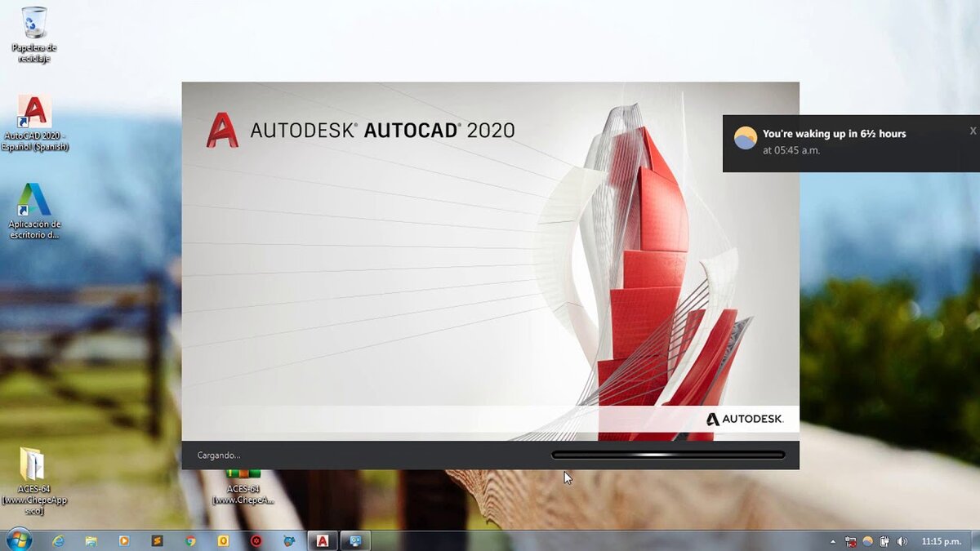Click the Show desktop strip beside clock
Screen dimensions: 980x551
click(x=975, y=540)
